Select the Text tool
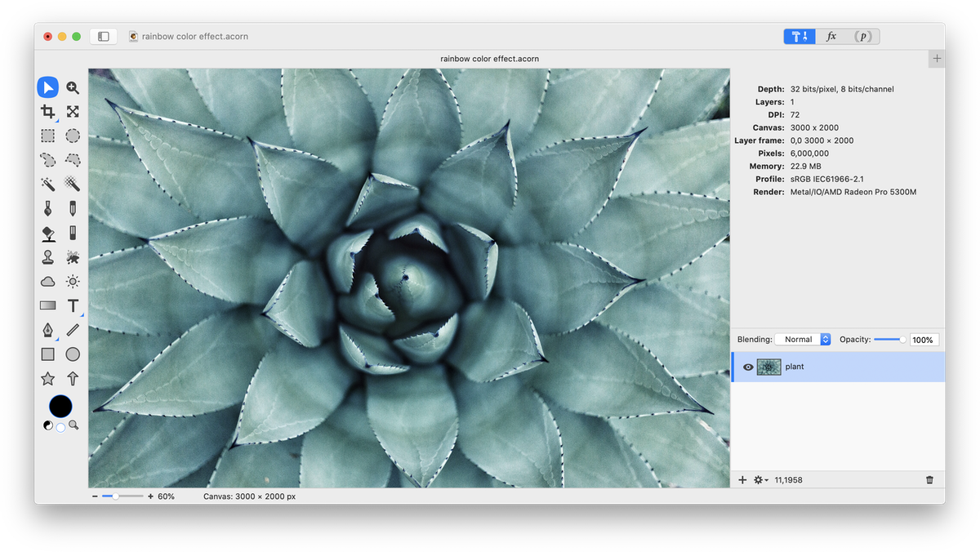The width and height of the screenshot is (980, 552). 73,305
